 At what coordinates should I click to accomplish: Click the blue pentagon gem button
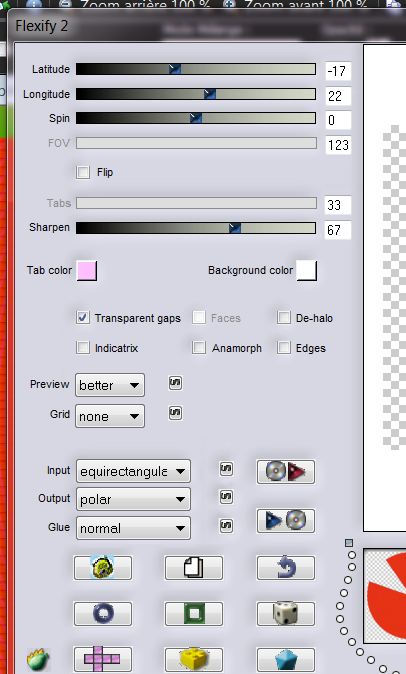pos(286,659)
